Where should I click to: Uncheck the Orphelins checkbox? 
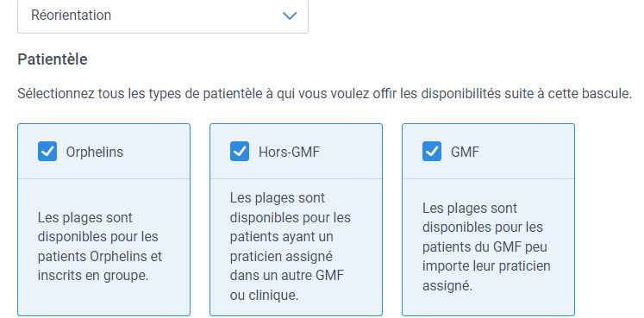(x=47, y=152)
